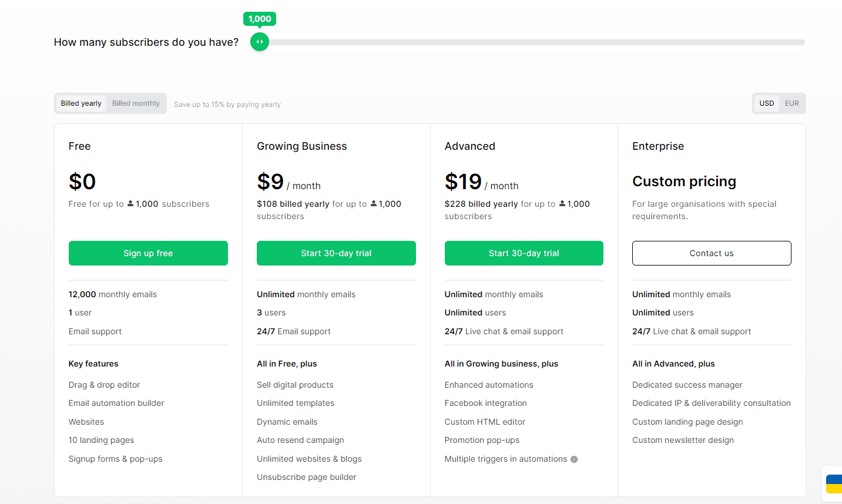842x504 pixels.
Task: Click the slider handle with arrows icon
Action: click(259, 42)
